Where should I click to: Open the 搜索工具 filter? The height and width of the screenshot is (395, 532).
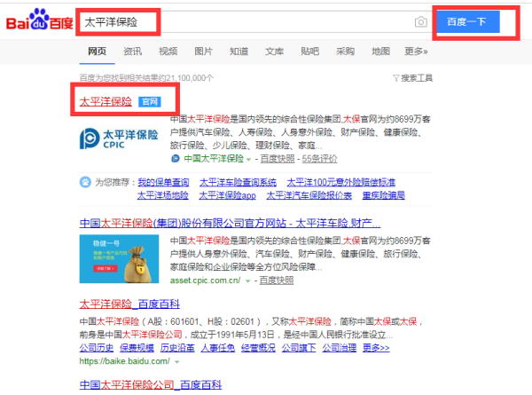(x=412, y=78)
